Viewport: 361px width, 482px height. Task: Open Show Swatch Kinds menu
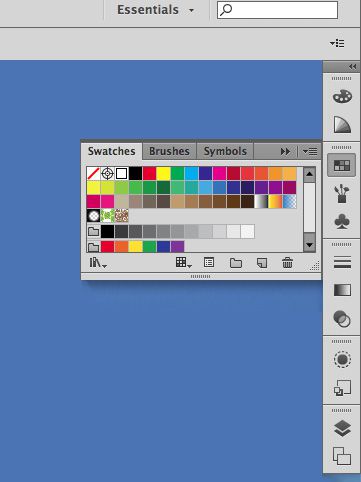pos(184,263)
